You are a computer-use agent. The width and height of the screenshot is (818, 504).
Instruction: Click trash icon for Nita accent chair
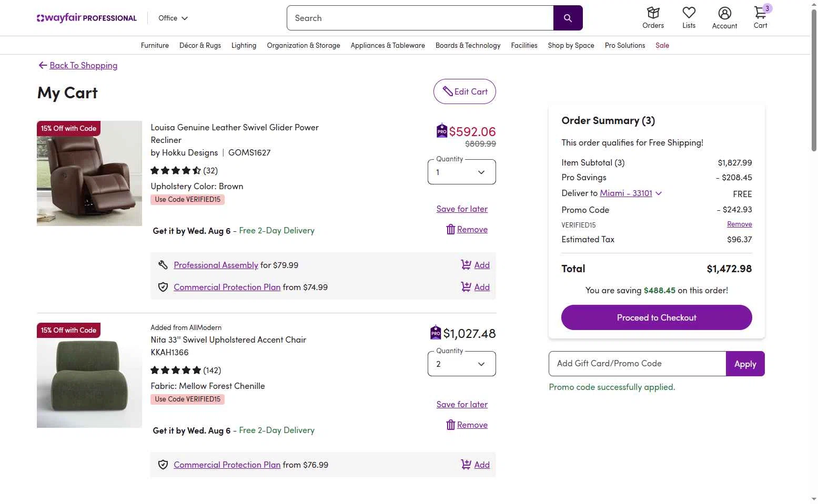[450, 425]
